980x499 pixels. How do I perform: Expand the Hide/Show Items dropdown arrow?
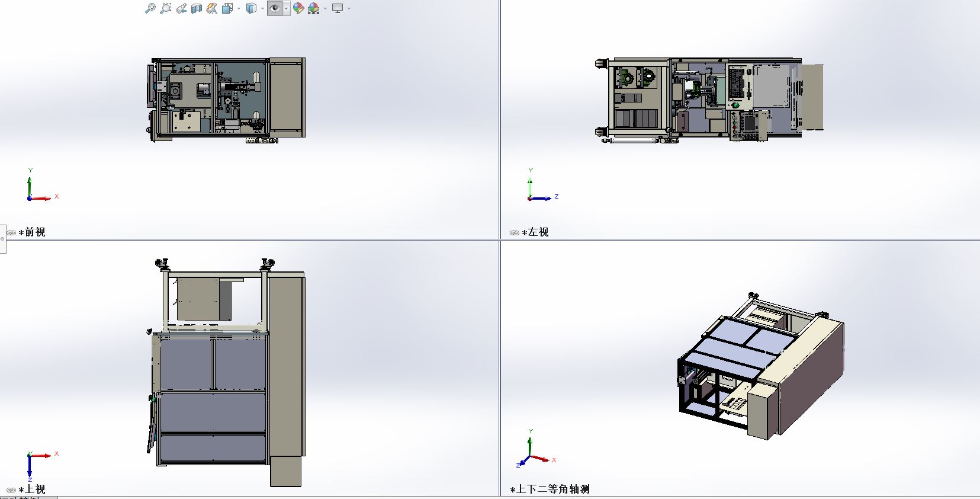coord(286,8)
